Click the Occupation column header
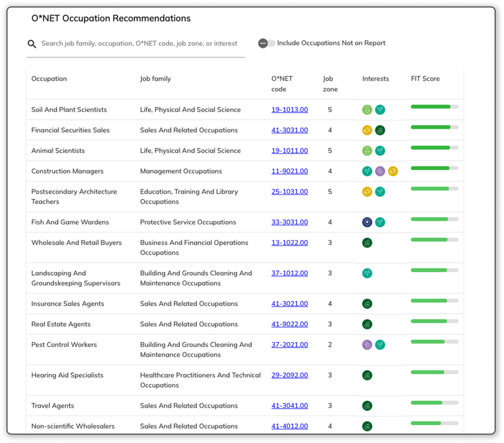Screen dimensions: 504x443 [x=49, y=79]
